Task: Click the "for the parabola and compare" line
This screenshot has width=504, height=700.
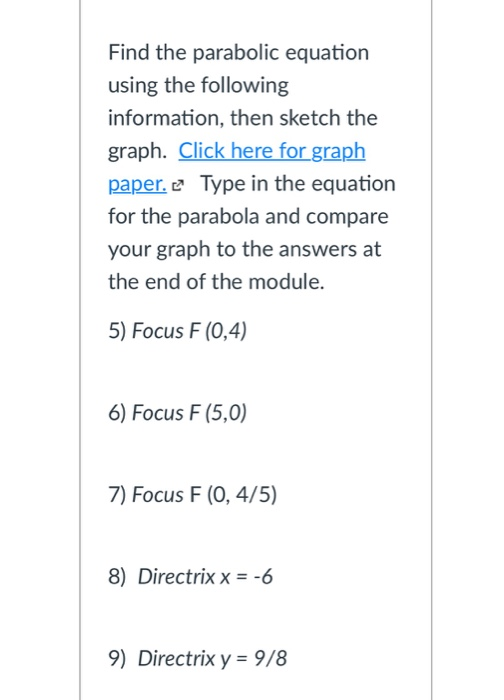Action: click(248, 217)
